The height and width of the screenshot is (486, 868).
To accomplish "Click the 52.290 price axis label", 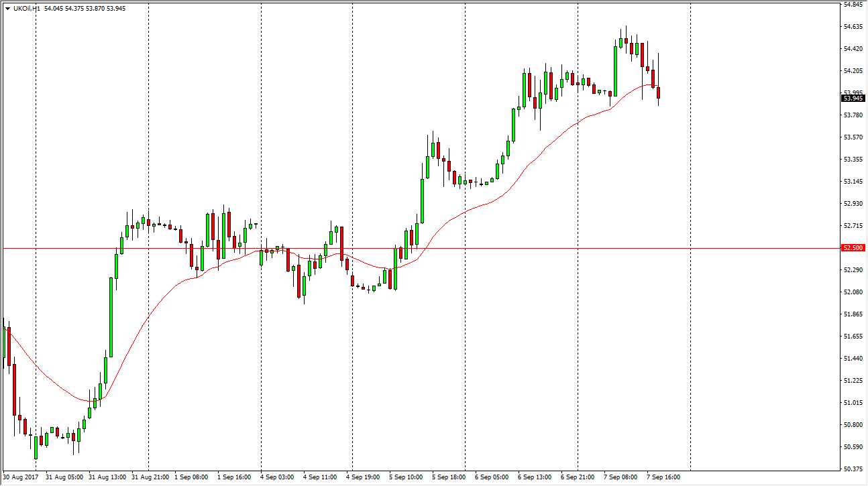I will click(853, 270).
